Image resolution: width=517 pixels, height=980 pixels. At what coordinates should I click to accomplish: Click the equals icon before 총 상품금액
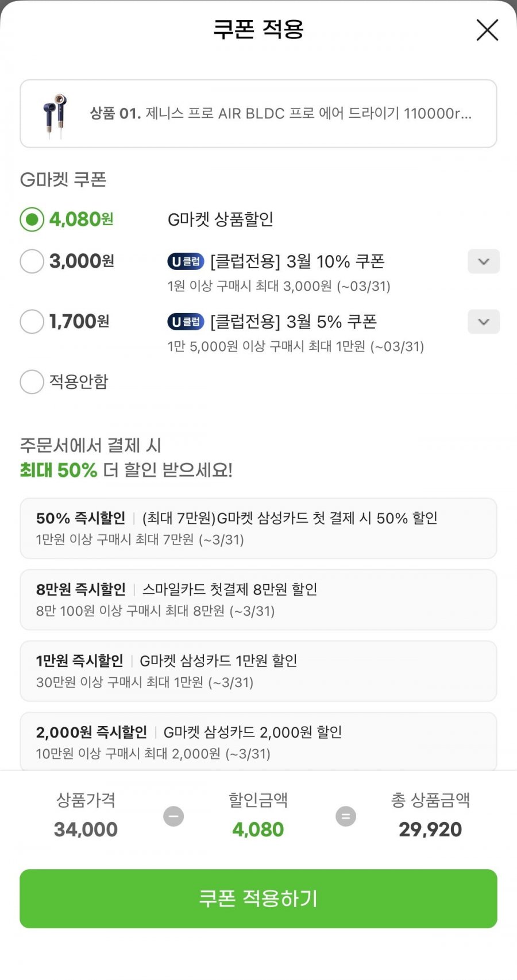(x=345, y=816)
